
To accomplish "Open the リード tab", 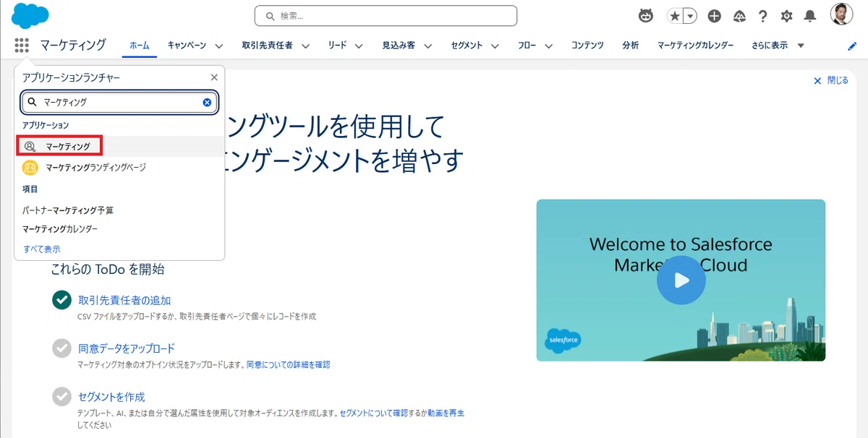I will point(337,46).
